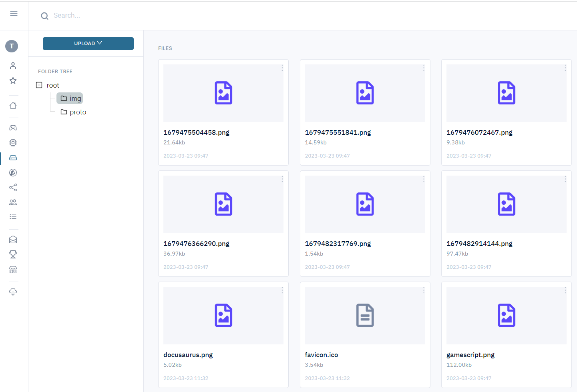Click the FOLDER TREE heading
The width and height of the screenshot is (577, 392).
55,72
